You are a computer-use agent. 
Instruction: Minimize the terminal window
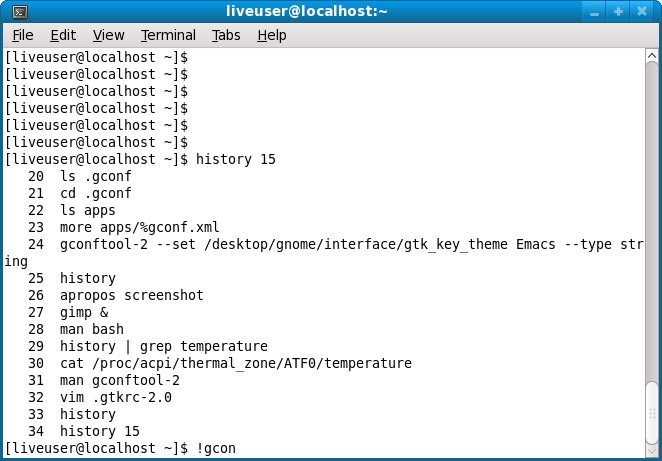pos(597,12)
